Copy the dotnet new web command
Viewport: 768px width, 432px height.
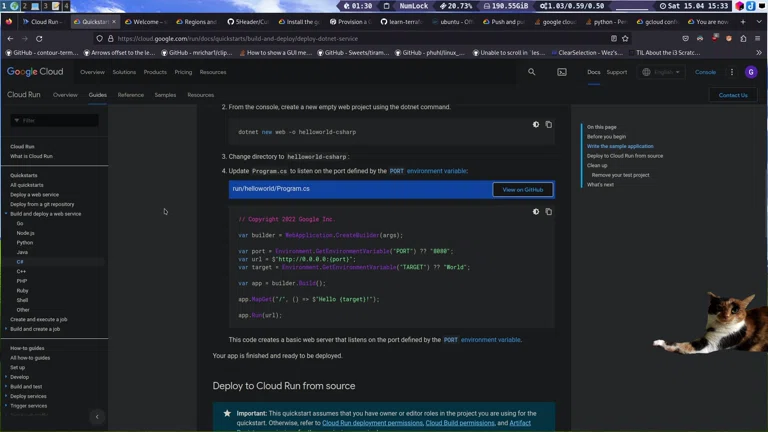point(549,124)
